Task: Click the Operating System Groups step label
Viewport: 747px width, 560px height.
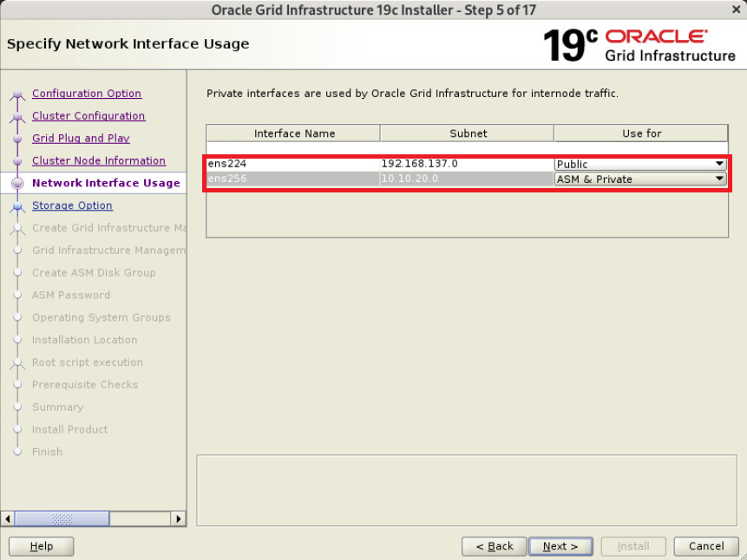Action: (101, 317)
